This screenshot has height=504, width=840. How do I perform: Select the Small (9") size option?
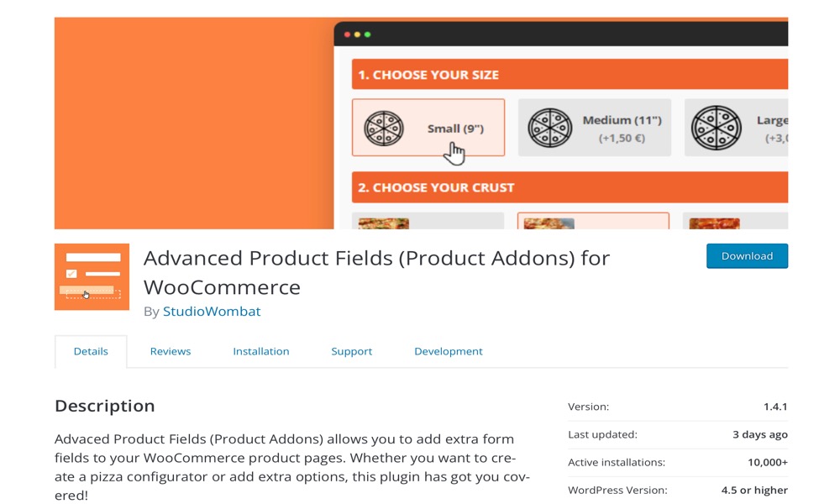(428, 128)
